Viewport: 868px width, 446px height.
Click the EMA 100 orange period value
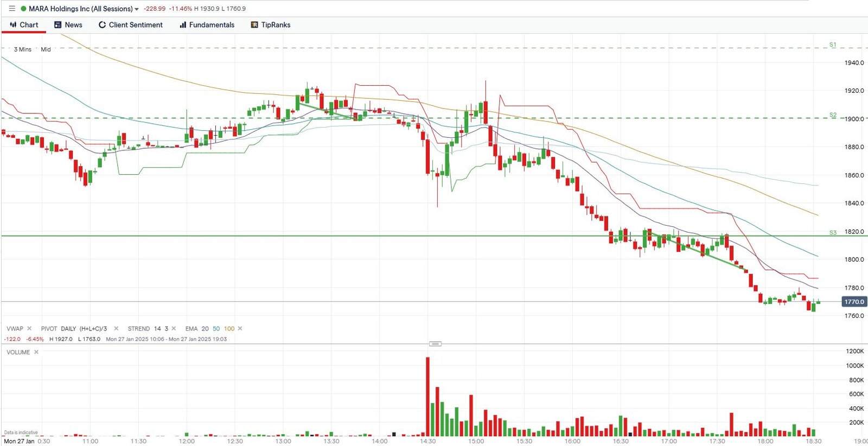[x=229, y=329]
